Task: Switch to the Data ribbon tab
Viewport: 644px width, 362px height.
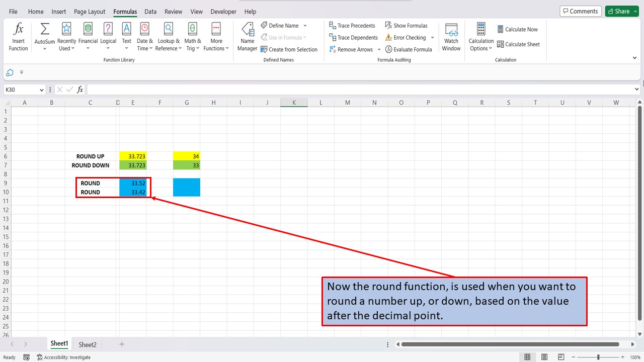Action: (x=150, y=11)
